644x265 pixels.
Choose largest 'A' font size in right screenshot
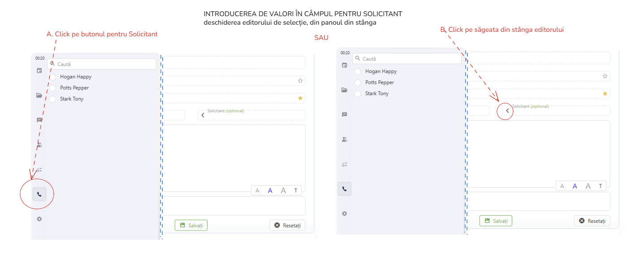(x=588, y=186)
